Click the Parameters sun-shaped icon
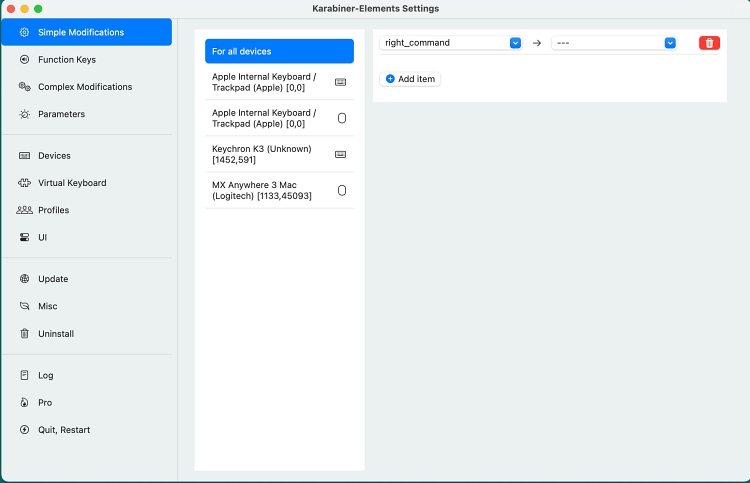This screenshot has width=750, height=483. pyautogui.click(x=24, y=114)
